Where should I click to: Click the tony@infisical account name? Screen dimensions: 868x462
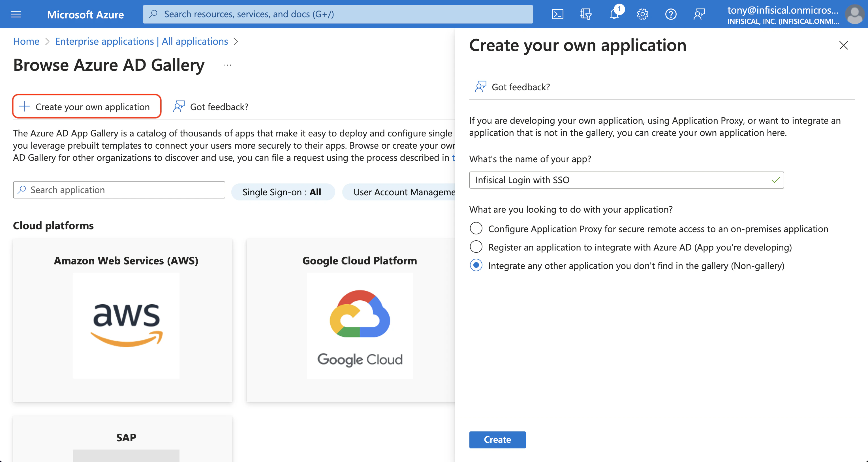[783, 10]
